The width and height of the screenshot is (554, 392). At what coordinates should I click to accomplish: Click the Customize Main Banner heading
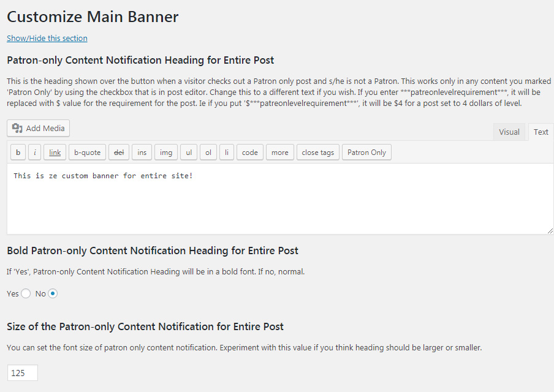(x=93, y=17)
